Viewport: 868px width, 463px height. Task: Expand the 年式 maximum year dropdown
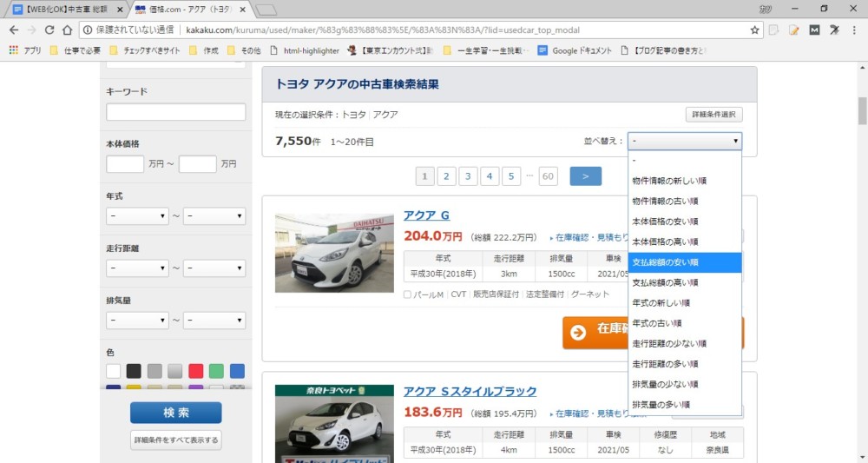pyautogui.click(x=214, y=216)
